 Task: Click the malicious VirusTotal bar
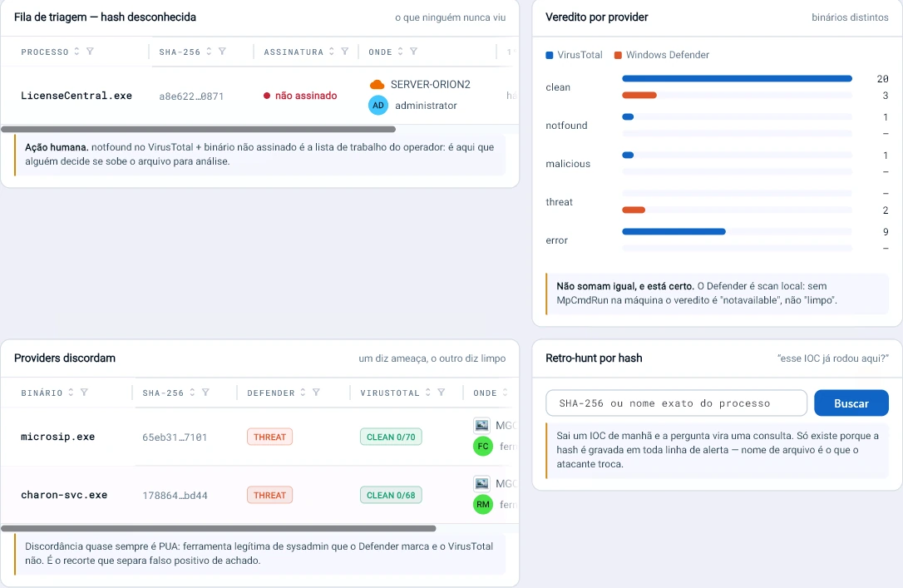[x=628, y=155]
